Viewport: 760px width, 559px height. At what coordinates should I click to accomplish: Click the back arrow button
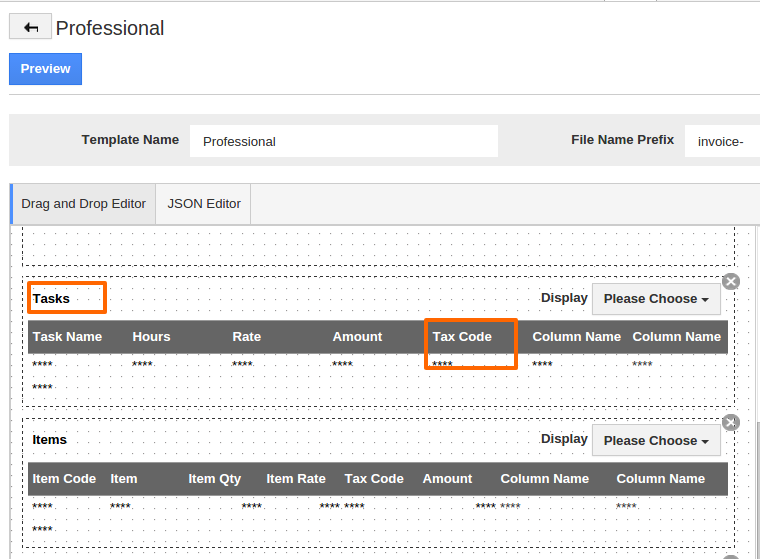(30, 28)
